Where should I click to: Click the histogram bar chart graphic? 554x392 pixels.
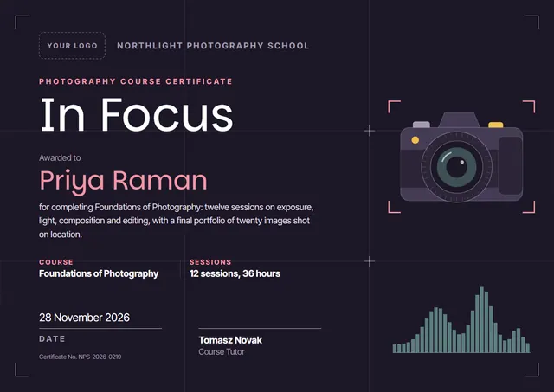click(461, 319)
